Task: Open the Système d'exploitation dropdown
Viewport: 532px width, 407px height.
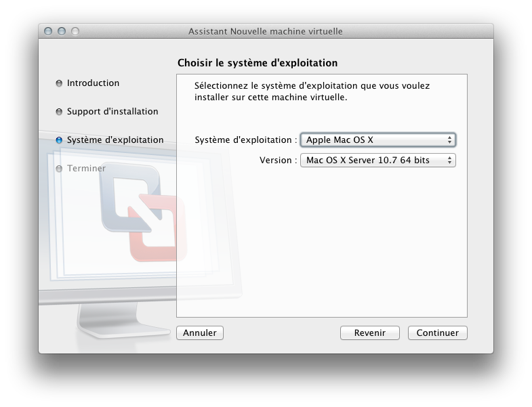Action: coord(378,140)
